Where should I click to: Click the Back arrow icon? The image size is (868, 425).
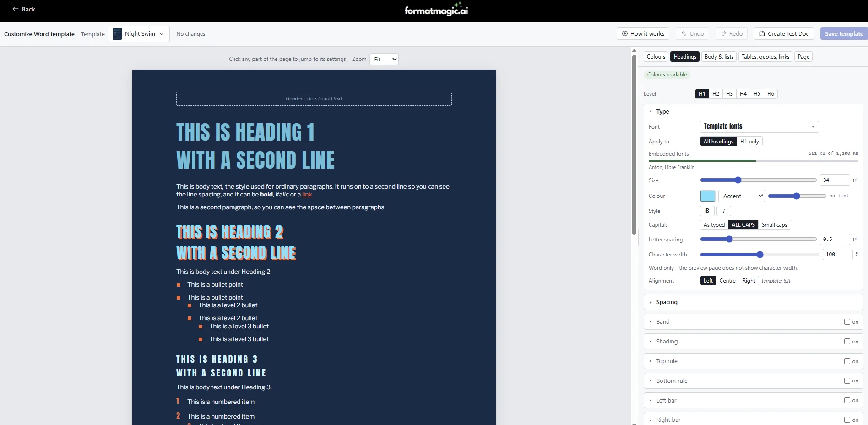click(x=16, y=9)
